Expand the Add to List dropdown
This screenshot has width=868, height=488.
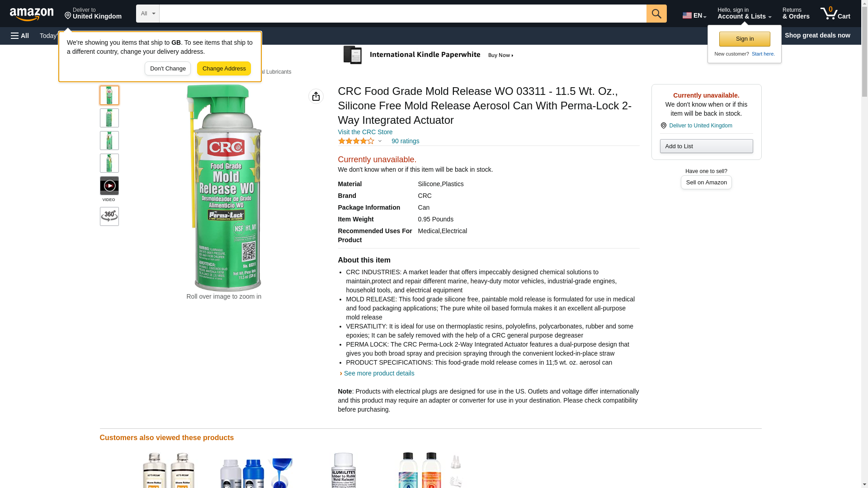tap(706, 146)
